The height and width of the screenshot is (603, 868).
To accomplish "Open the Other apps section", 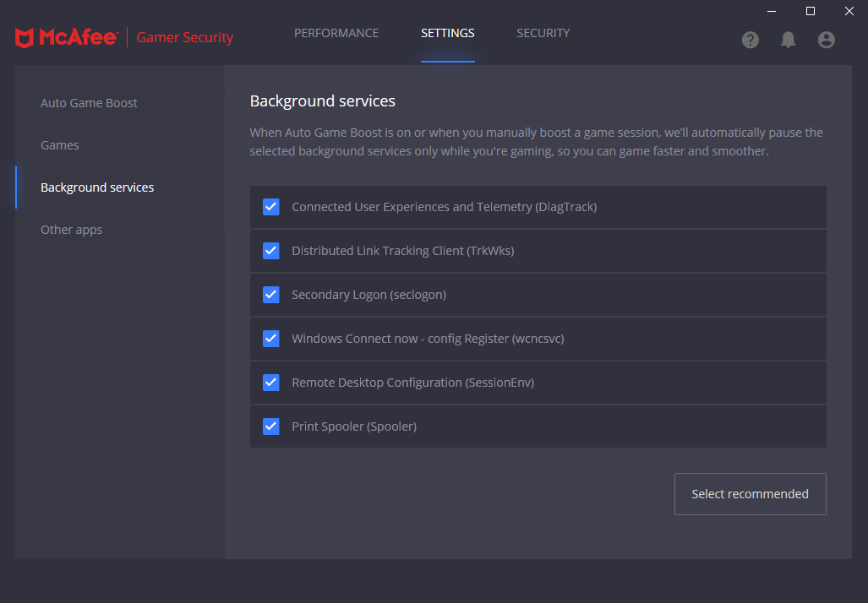I will pos(72,230).
